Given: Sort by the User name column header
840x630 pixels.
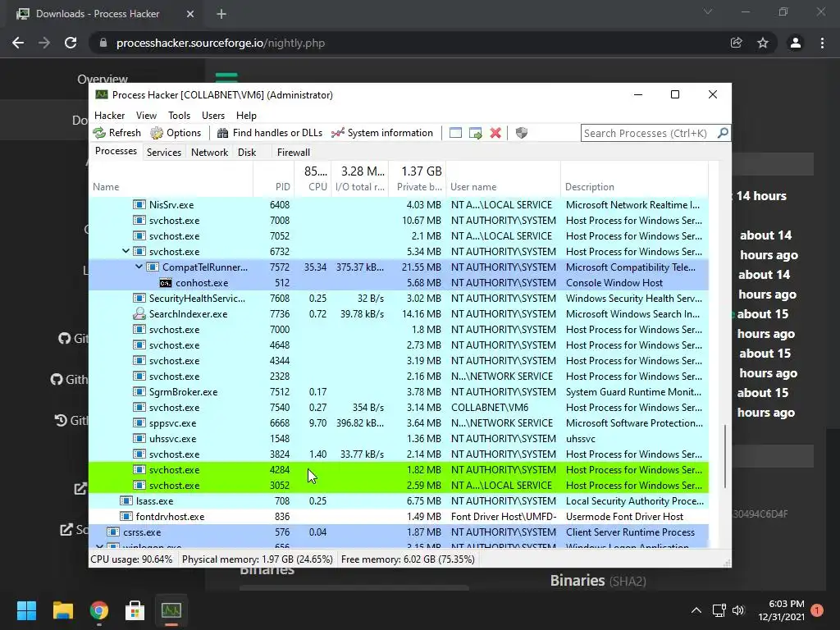Looking at the screenshot, I should (x=503, y=186).
